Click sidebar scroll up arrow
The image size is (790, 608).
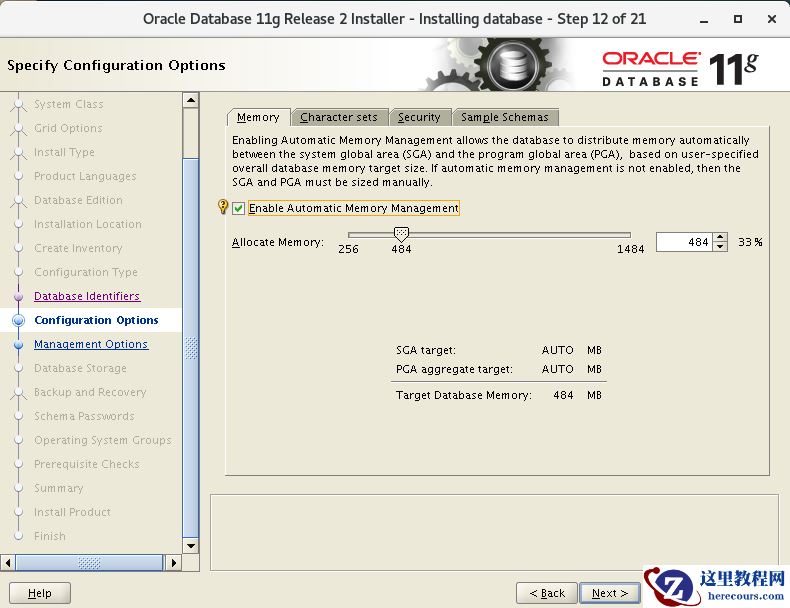point(190,100)
